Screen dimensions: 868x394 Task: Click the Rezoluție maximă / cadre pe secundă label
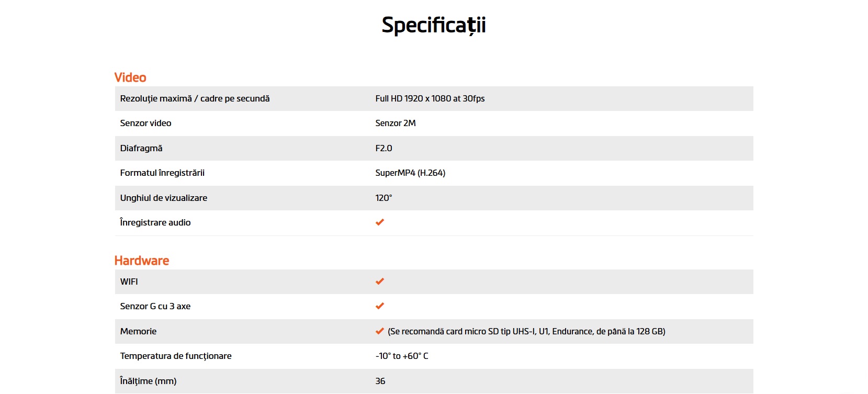pos(195,98)
